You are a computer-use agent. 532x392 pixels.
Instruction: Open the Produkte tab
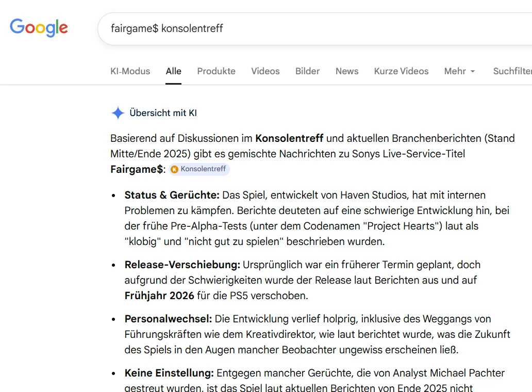216,71
